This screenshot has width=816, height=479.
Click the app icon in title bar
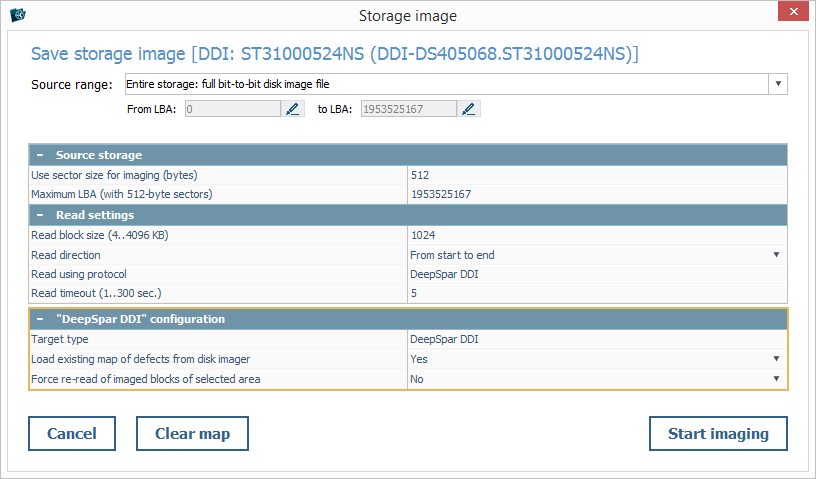(17, 14)
